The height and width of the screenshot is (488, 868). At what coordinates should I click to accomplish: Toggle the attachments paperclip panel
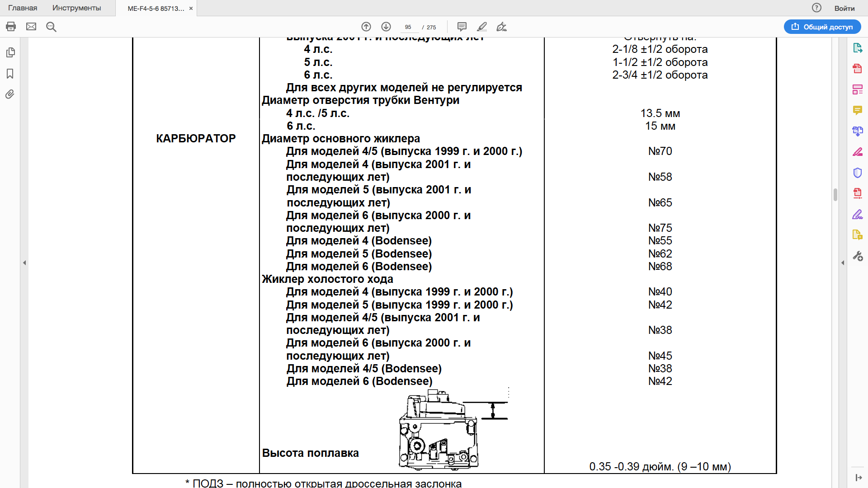coord(10,94)
